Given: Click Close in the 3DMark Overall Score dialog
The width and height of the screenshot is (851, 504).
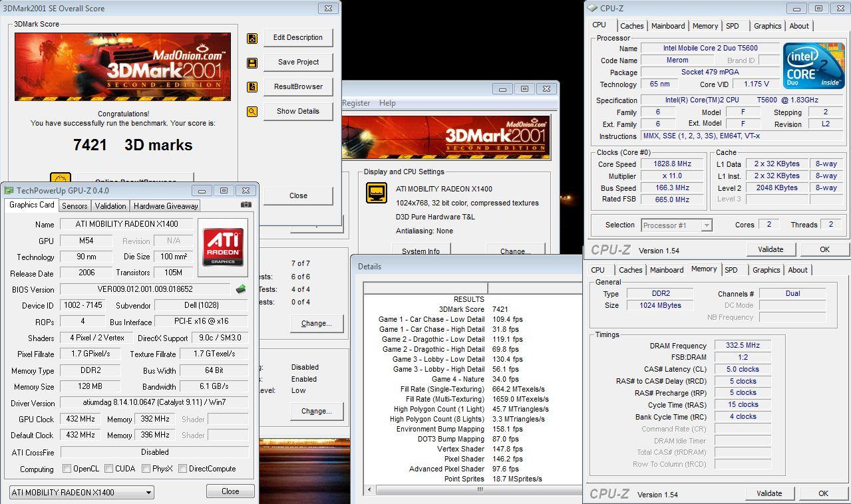Looking at the screenshot, I should (298, 196).
